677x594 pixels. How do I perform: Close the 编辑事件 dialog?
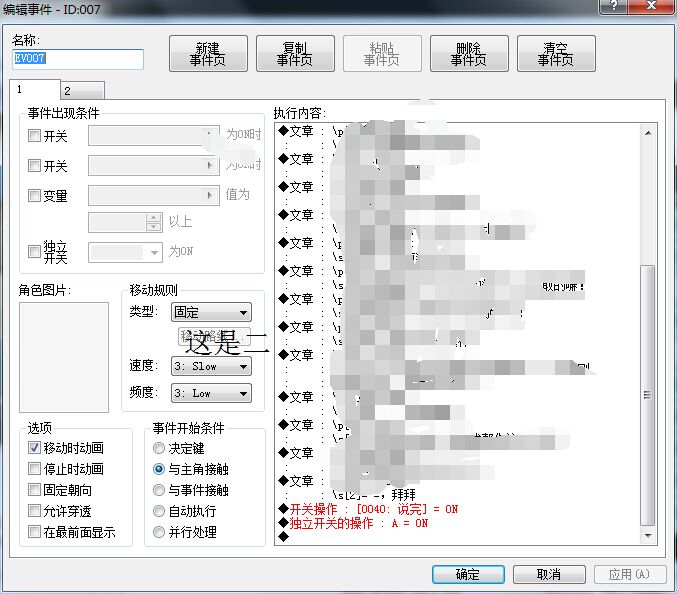(x=652, y=6)
